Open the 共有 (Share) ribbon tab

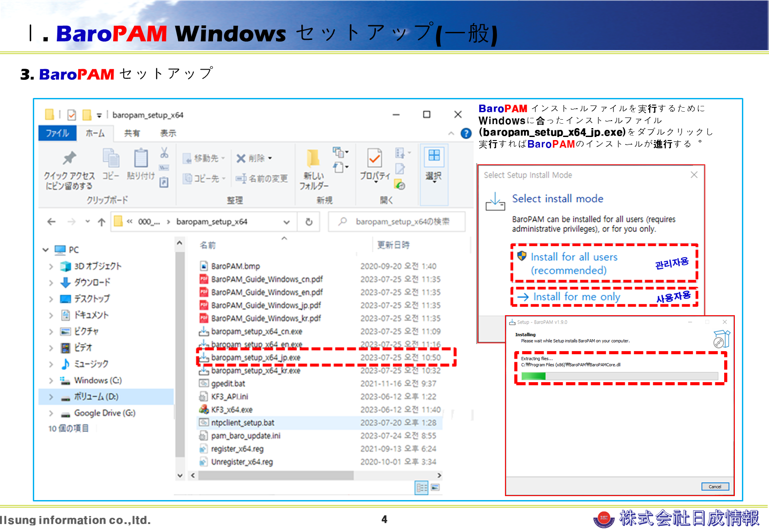click(x=132, y=133)
